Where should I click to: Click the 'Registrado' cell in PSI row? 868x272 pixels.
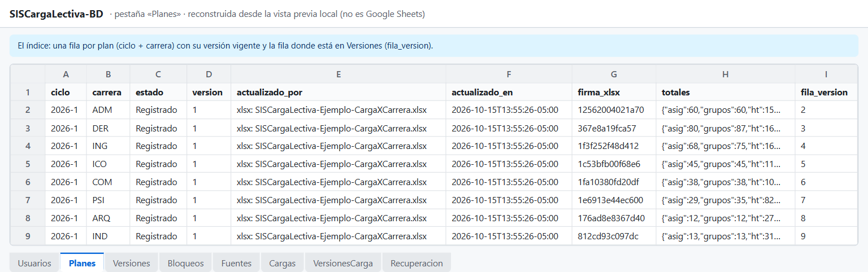click(x=158, y=200)
